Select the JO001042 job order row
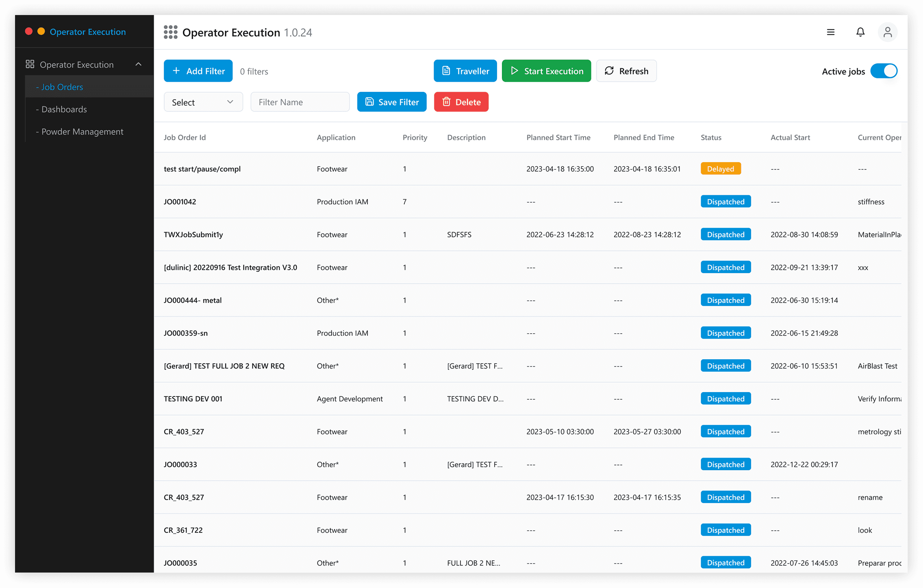Image resolution: width=923 pixels, height=588 pixels. [180, 202]
